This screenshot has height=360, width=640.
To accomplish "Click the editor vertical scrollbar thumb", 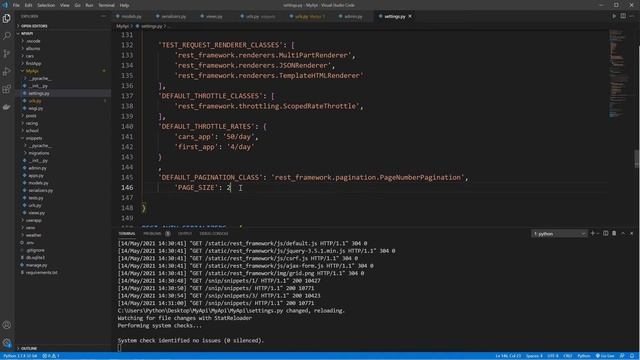I will tap(637, 159).
